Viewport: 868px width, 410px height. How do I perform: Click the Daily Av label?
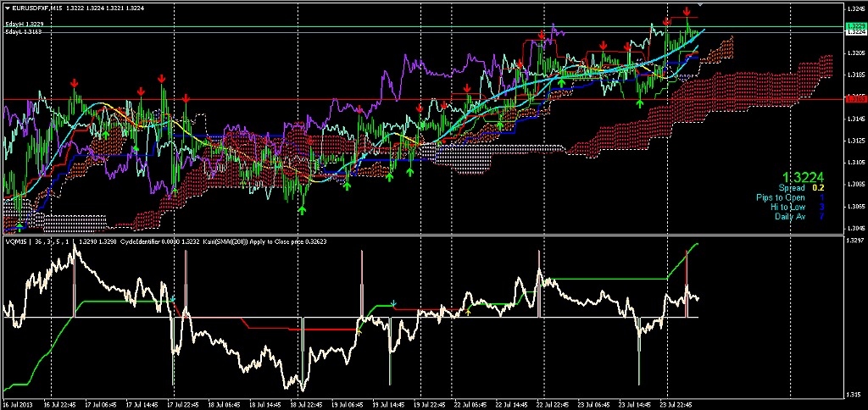click(789, 216)
